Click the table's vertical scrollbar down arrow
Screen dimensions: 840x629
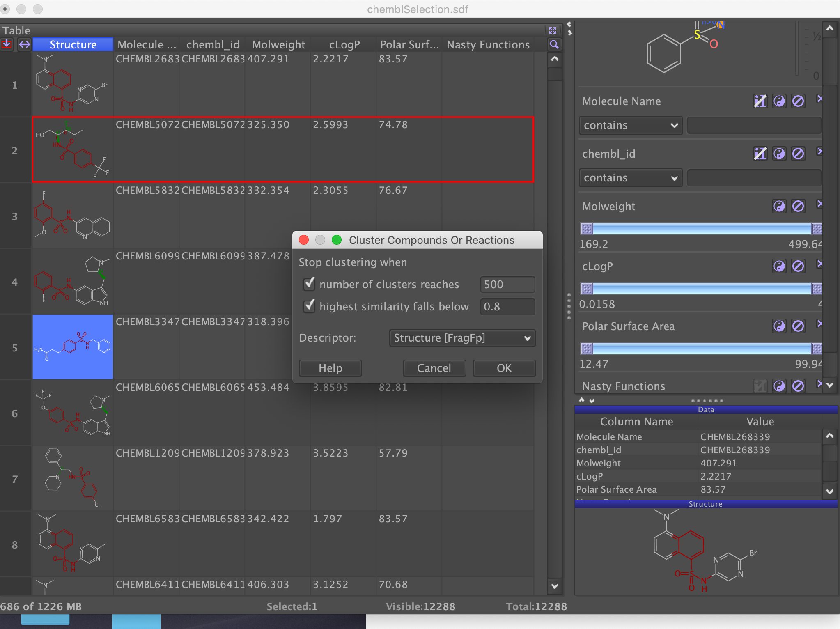(555, 586)
